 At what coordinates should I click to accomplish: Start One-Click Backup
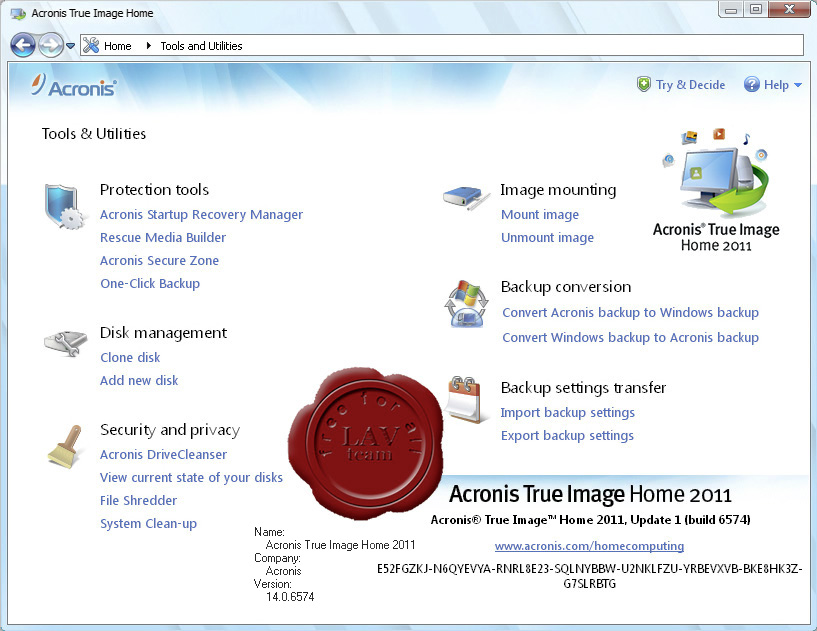point(150,283)
